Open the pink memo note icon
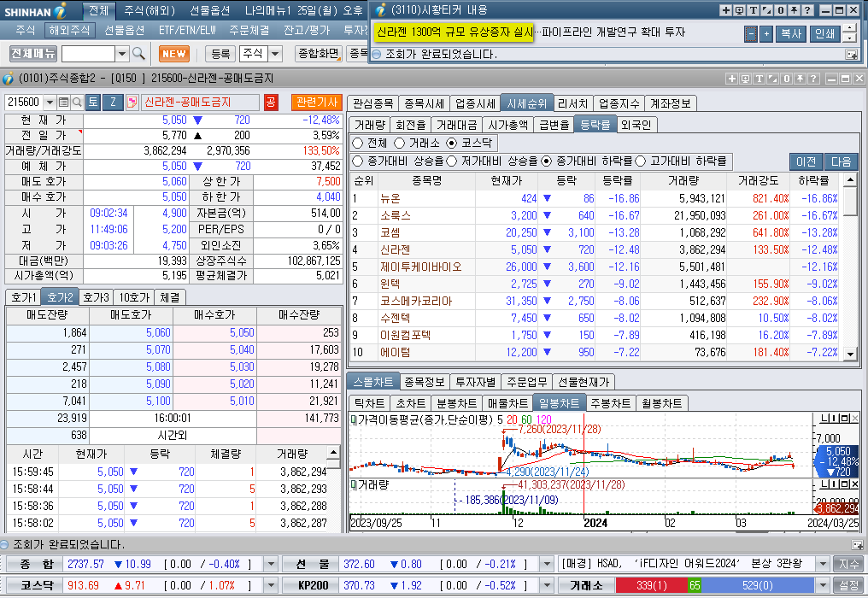 pos(132,102)
